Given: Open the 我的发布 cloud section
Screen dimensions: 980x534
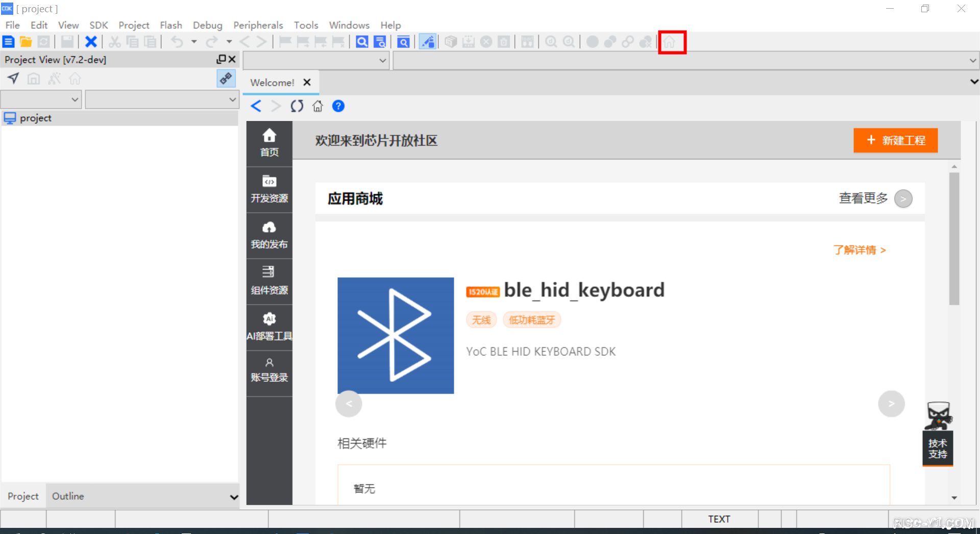Looking at the screenshot, I should pyautogui.click(x=269, y=235).
